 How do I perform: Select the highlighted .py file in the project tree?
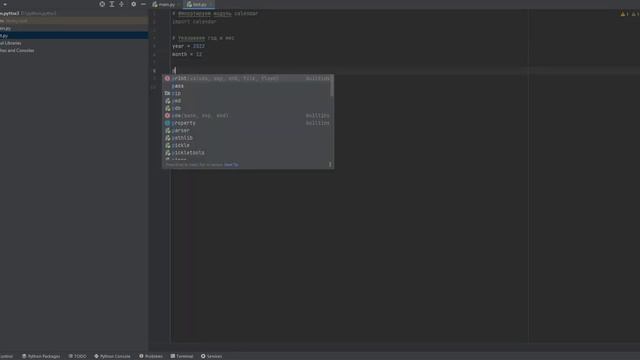(74, 36)
